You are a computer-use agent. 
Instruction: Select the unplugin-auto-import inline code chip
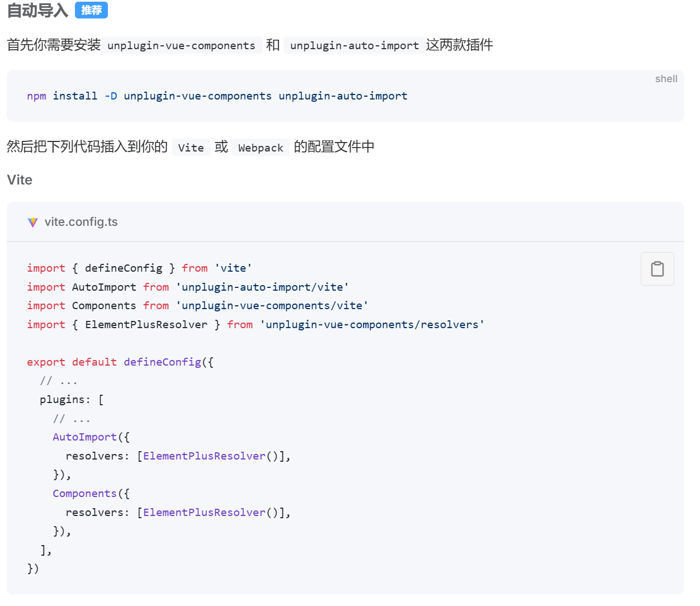(353, 45)
